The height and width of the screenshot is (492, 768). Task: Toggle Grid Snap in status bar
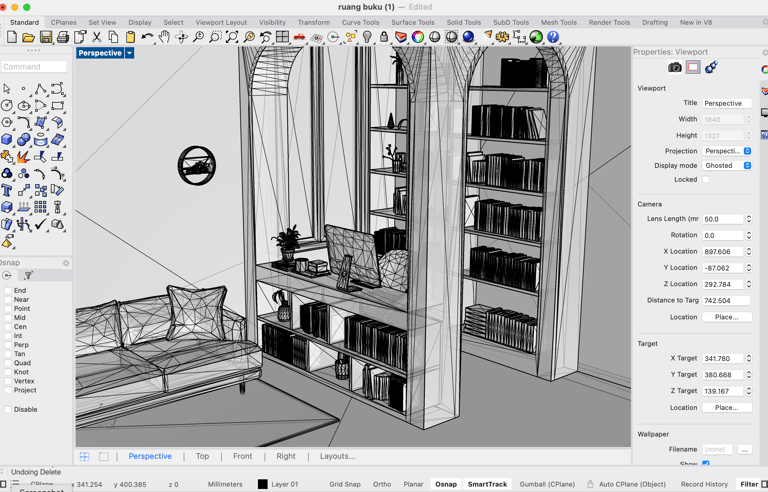[x=344, y=484]
